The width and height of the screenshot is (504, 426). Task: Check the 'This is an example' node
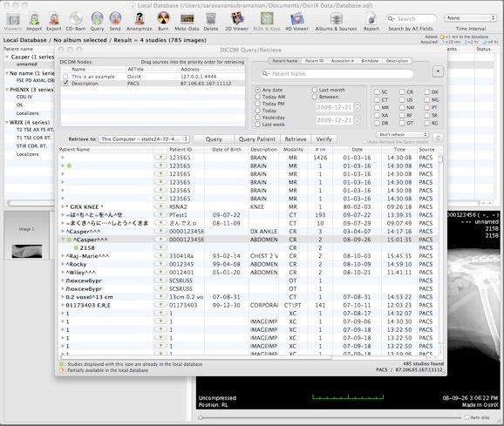tap(65, 77)
